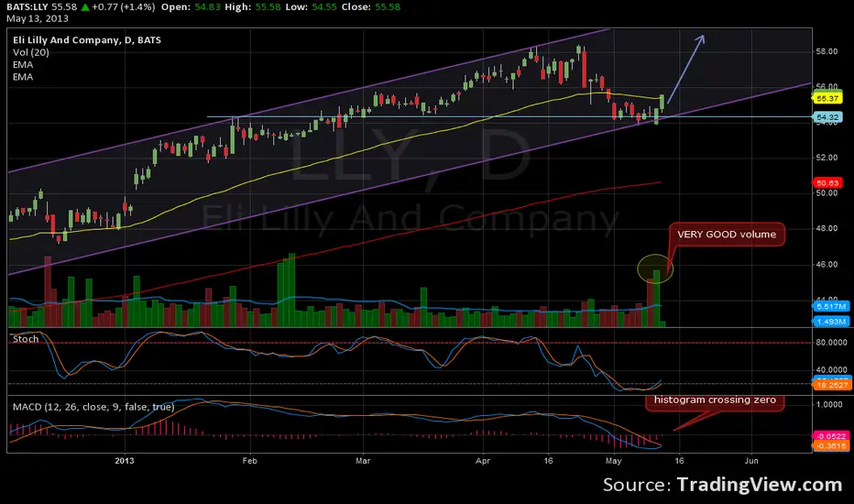Click the 5.517M volume label
The width and height of the screenshot is (854, 504).
coord(831,307)
